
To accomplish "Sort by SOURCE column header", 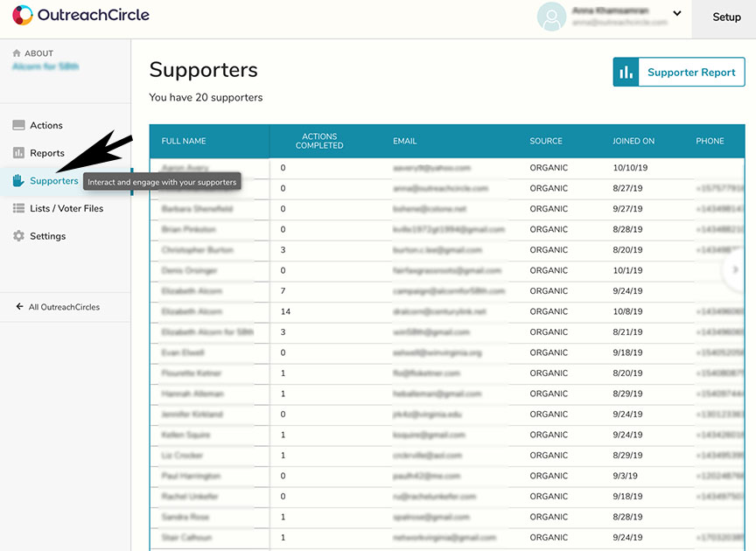I will (546, 141).
